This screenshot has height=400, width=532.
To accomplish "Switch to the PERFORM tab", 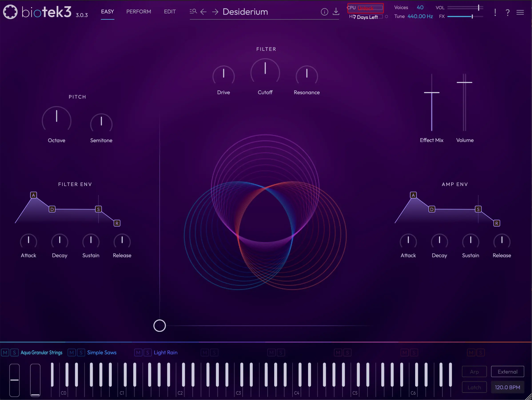I will point(139,12).
